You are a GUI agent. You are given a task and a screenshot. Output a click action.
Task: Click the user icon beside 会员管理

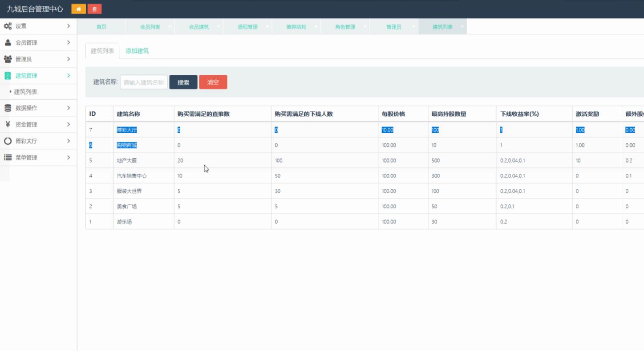click(8, 43)
